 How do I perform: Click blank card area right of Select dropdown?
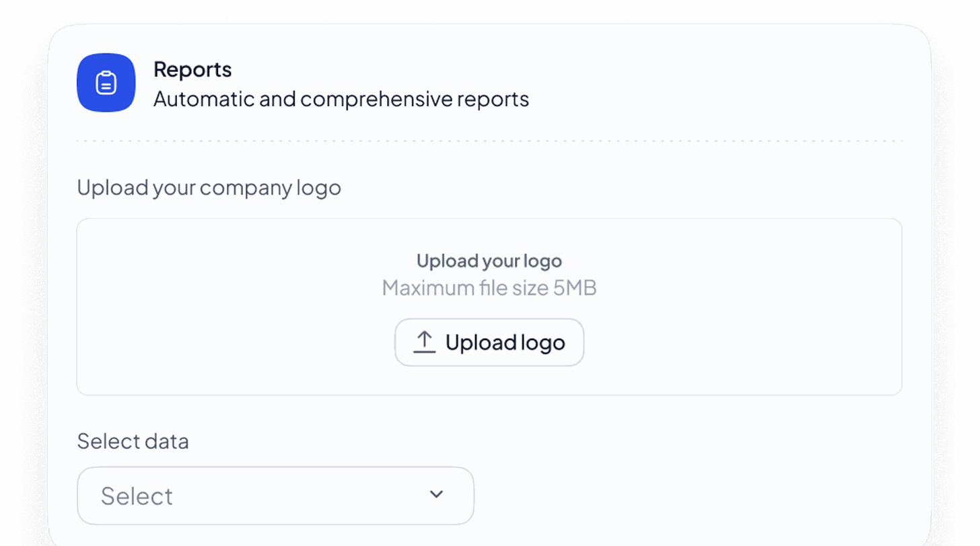[x=687, y=496]
